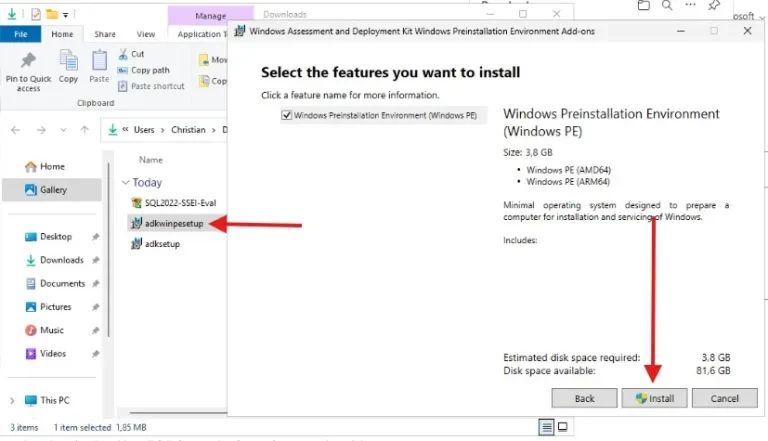Click the navigation pane vertical scrollbar
Image resolution: width=768 pixels, height=441 pixels.
pyautogui.click(x=108, y=250)
